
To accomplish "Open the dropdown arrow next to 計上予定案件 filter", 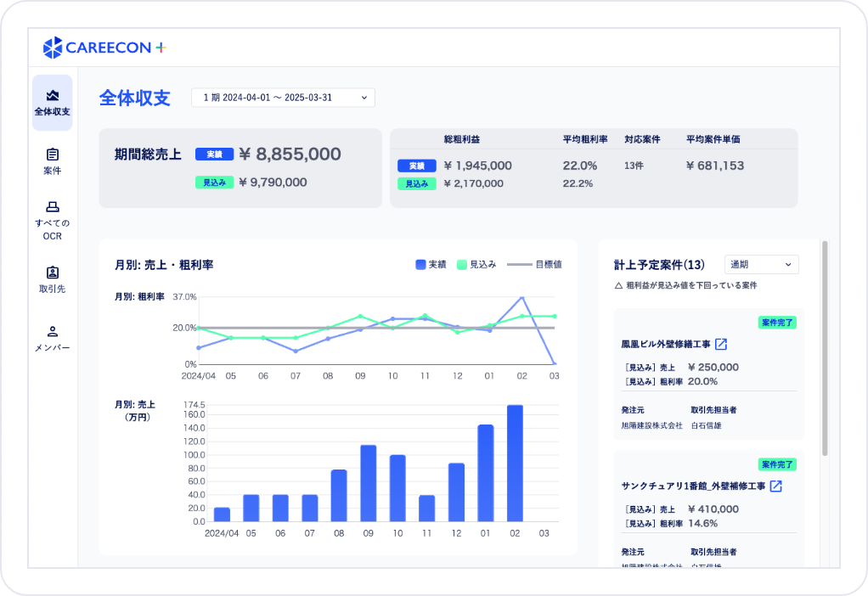I will click(x=790, y=264).
